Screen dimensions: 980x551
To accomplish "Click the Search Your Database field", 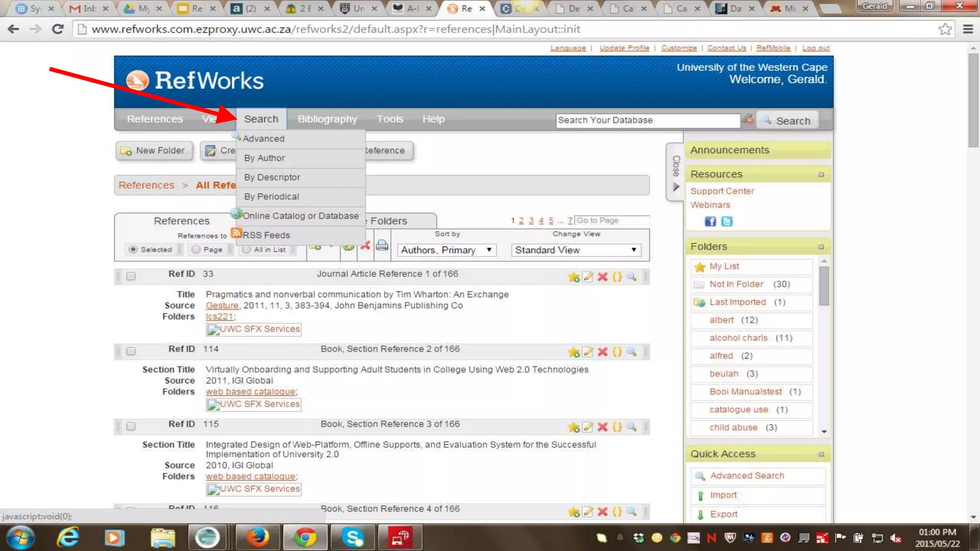I will pos(647,121).
